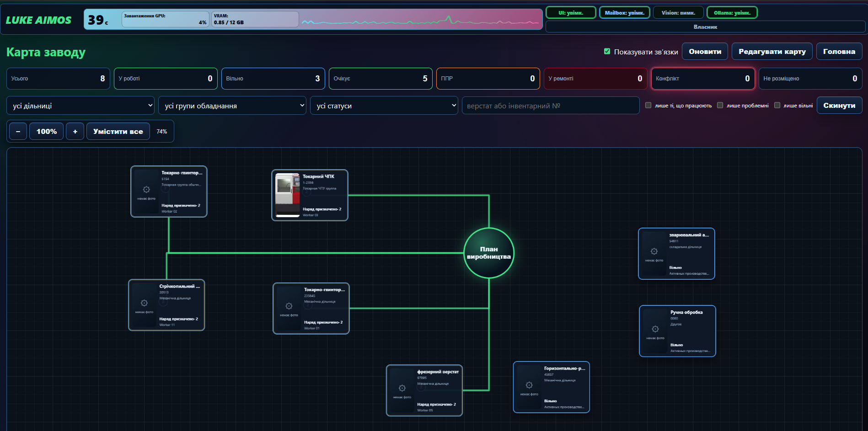Select the Не розміщено counter tile
Viewport: 868px width, 431px height.
810,79
